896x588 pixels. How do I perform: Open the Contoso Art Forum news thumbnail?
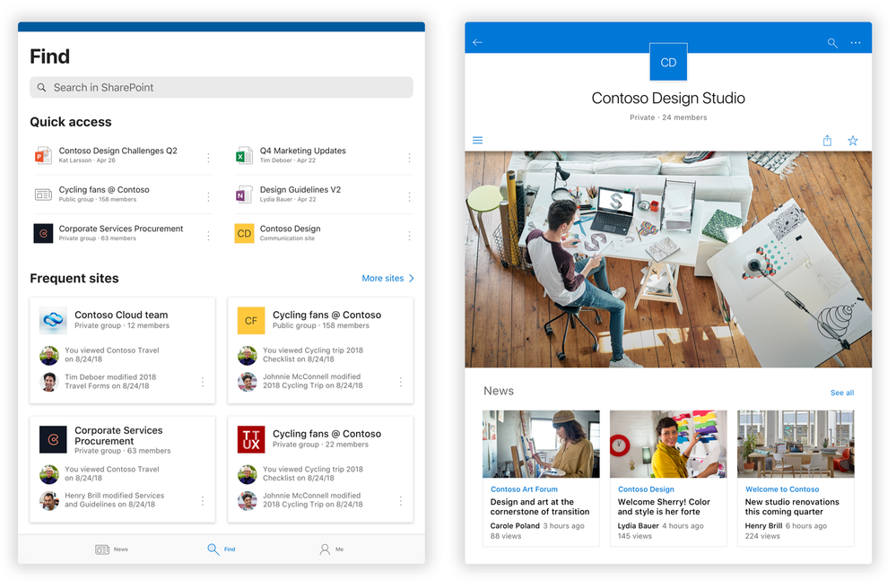click(x=541, y=445)
